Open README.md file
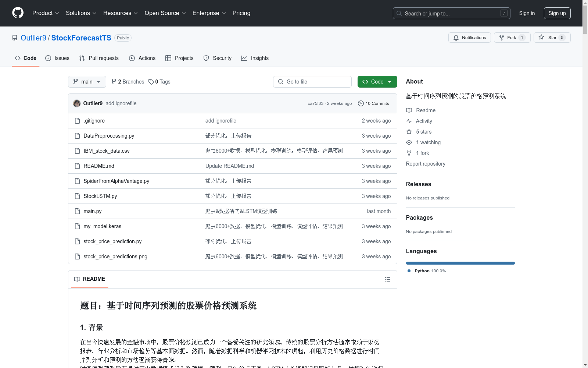The image size is (588, 368). 99,166
